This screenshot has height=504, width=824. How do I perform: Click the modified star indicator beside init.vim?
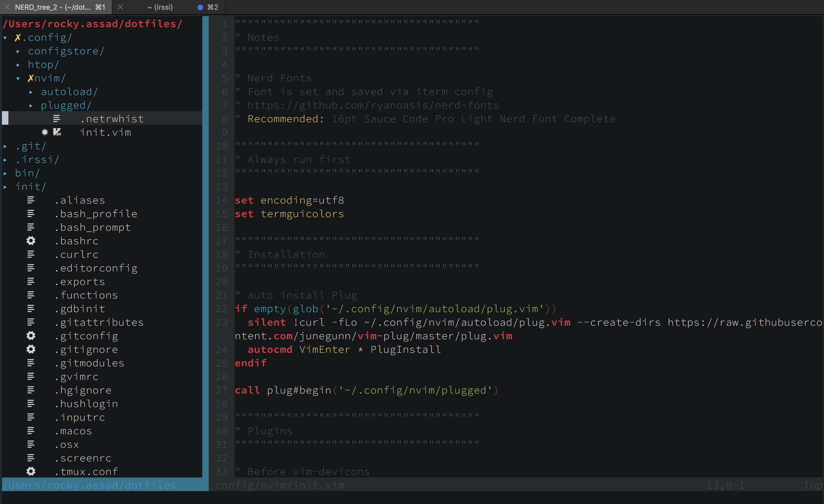[45, 132]
